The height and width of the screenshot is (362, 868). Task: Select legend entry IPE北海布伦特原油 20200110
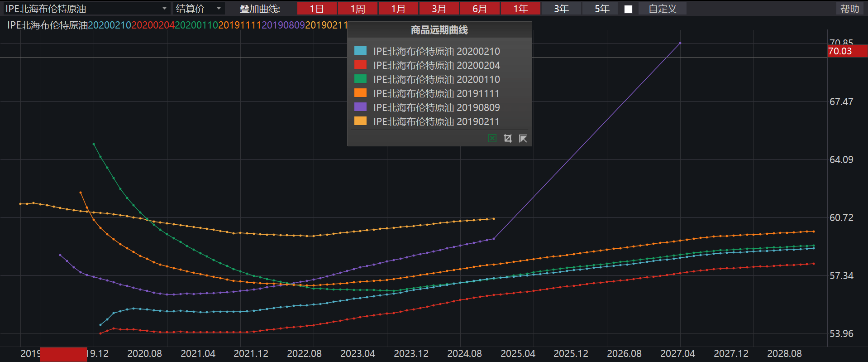[x=436, y=79]
